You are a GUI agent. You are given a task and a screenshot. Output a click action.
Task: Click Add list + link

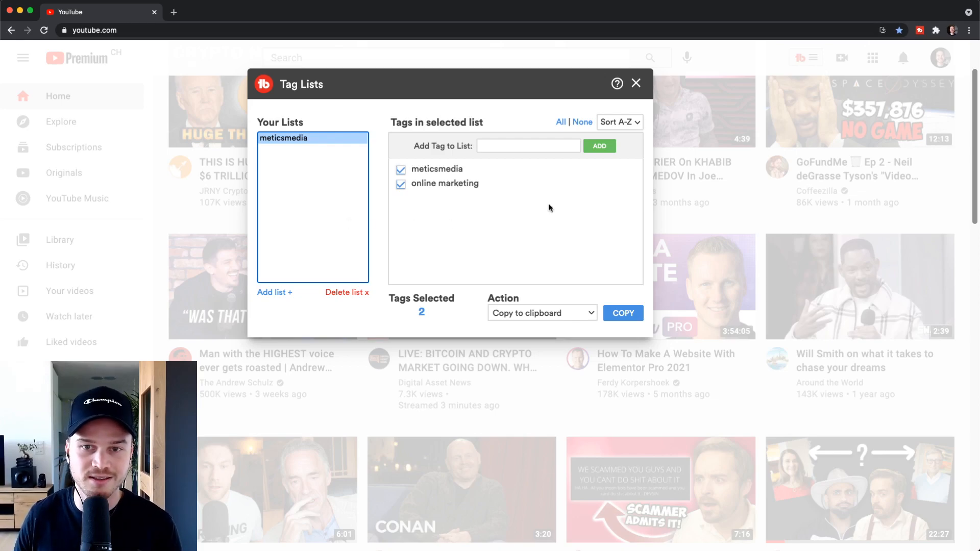[x=275, y=292]
